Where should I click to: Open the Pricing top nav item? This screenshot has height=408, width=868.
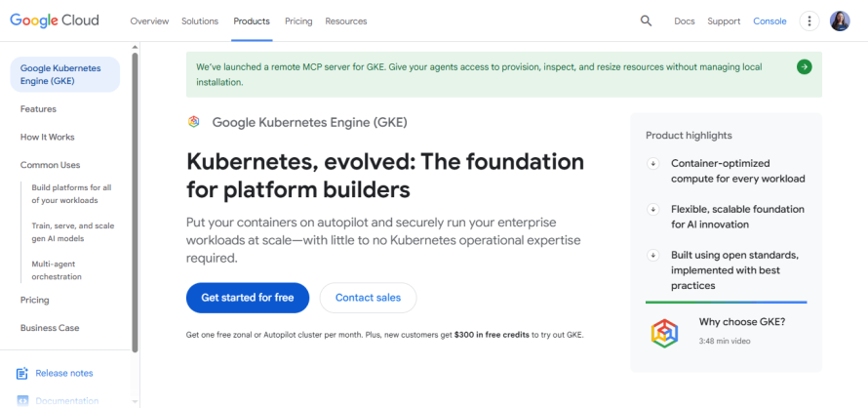298,21
